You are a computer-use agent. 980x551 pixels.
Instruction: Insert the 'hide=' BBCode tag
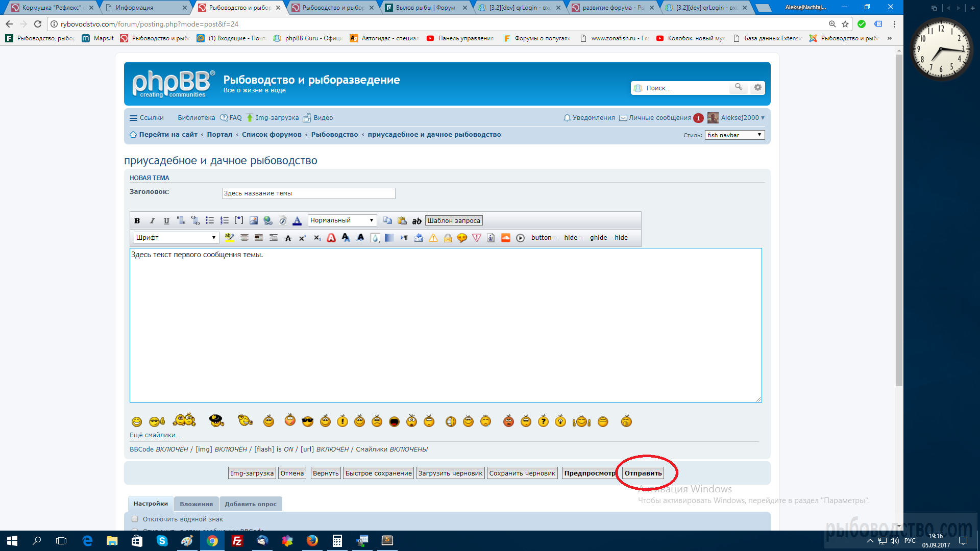573,237
